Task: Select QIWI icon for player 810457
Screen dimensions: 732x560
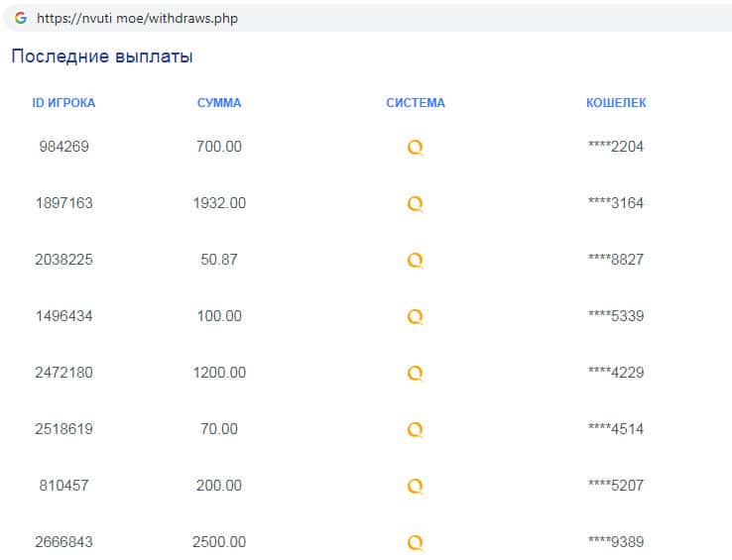Action: (x=416, y=487)
